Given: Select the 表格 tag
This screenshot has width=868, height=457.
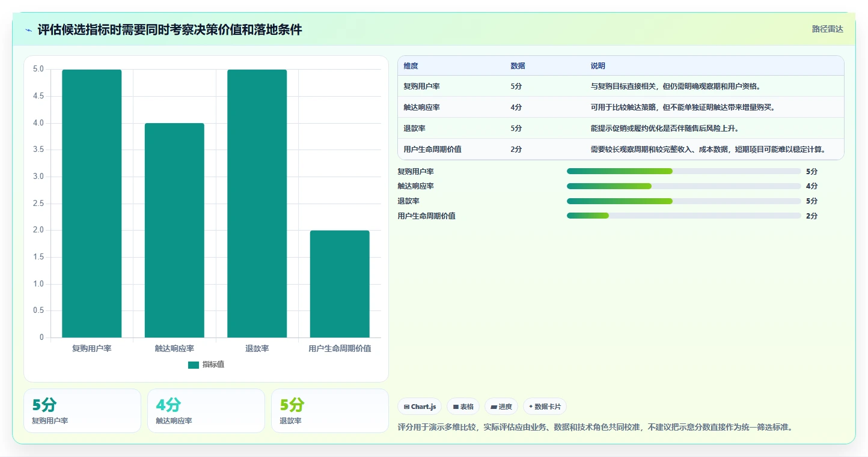Looking at the screenshot, I should 463,407.
